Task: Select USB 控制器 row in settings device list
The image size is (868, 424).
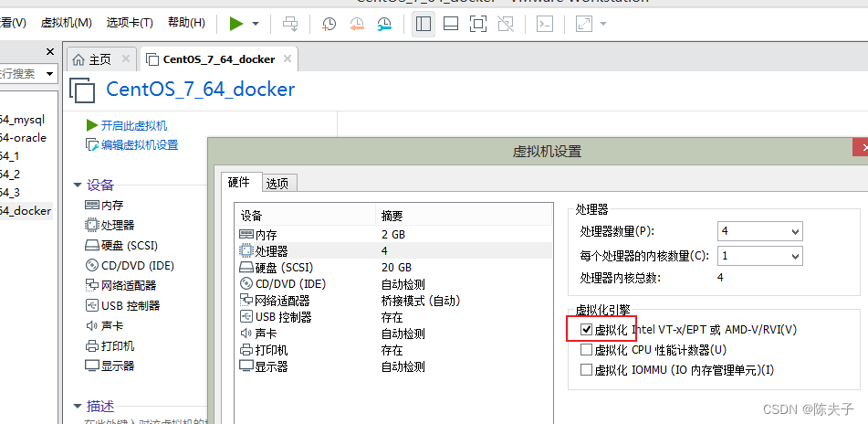Action: [393, 317]
